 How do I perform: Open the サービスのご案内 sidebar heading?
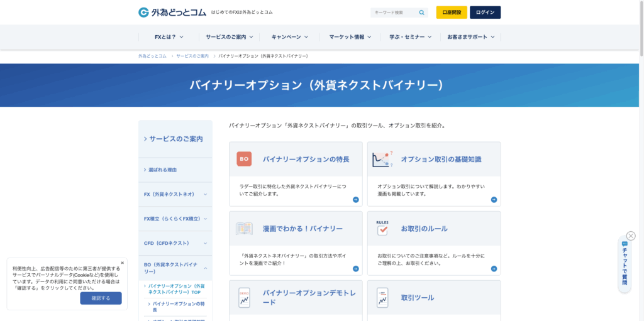(175, 139)
